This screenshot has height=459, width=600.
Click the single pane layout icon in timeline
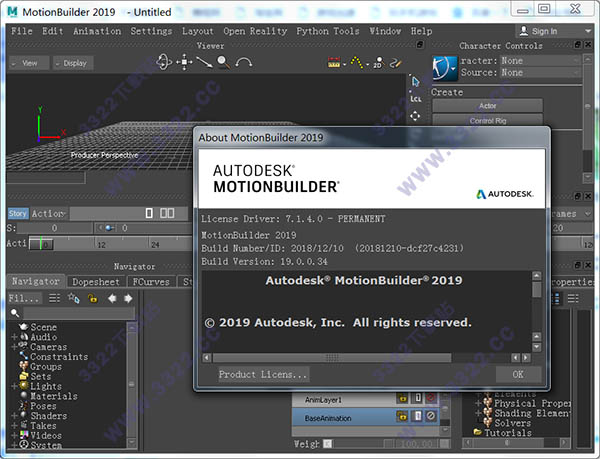coord(149,213)
